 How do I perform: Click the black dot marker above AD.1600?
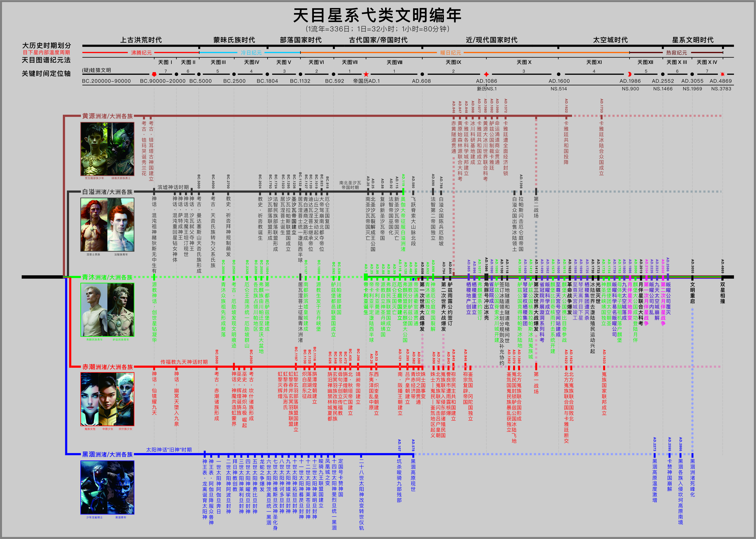(x=559, y=74)
